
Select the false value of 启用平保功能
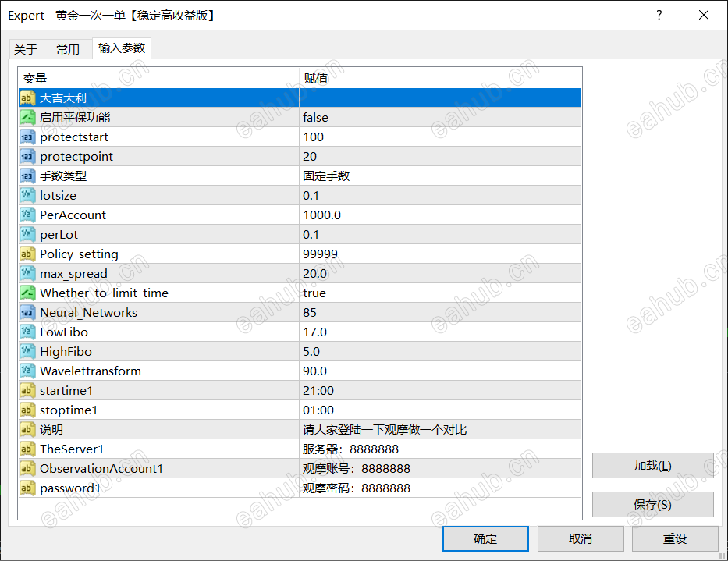(316, 118)
